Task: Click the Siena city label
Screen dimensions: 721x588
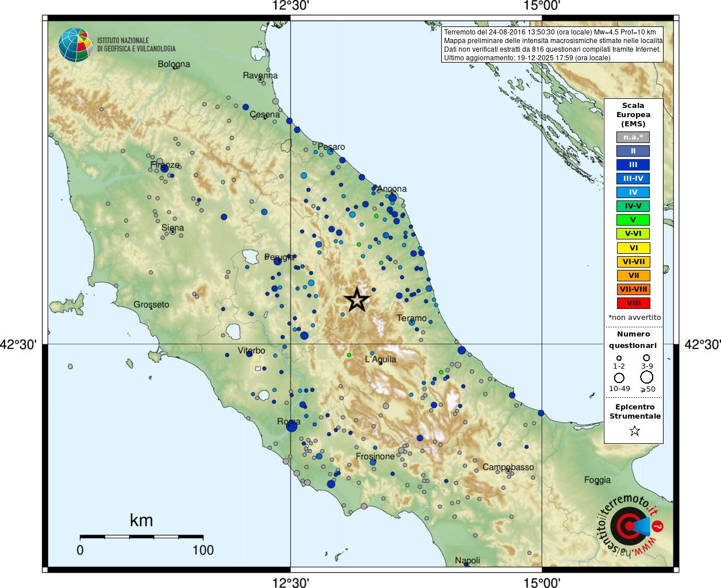Action: click(173, 227)
